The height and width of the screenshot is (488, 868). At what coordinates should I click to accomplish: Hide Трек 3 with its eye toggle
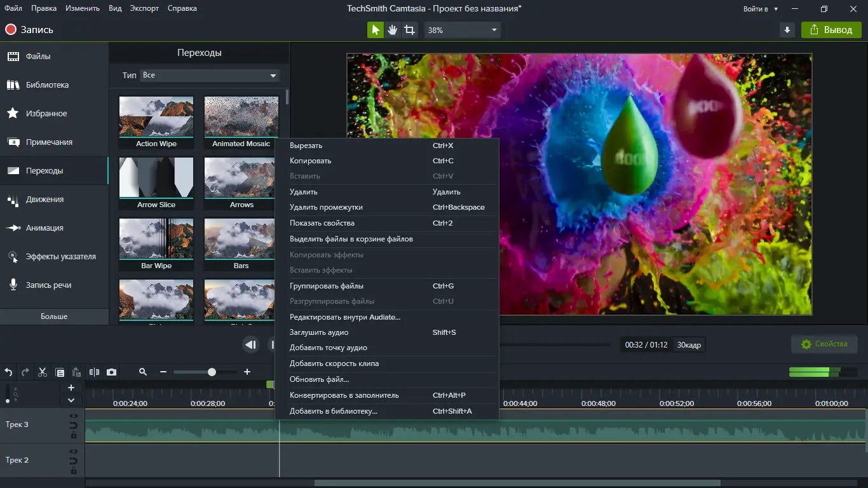(74, 416)
